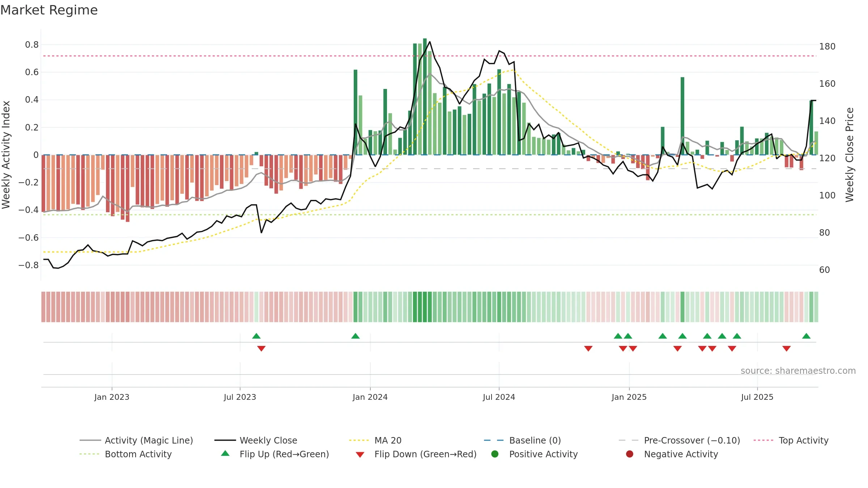Viewport: 868px width, 488px height.
Task: Click the Activity (Magic Line) legend entry
Action: tap(136, 440)
